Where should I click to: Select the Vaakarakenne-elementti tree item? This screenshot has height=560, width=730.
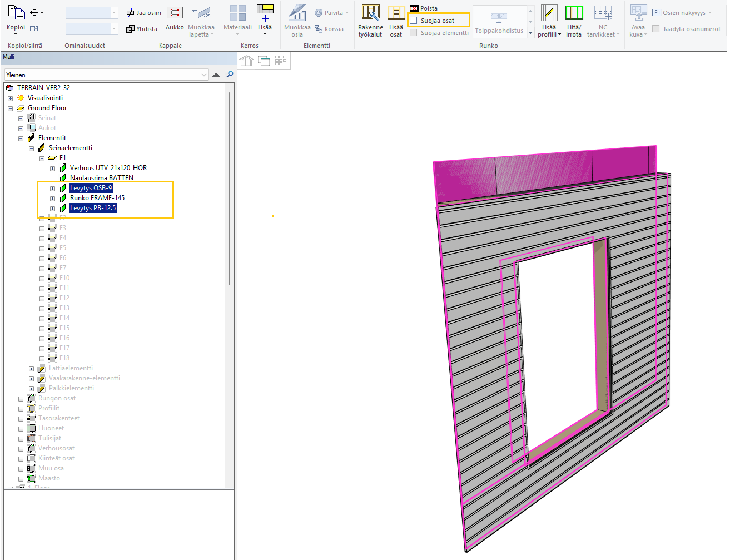click(x=85, y=378)
